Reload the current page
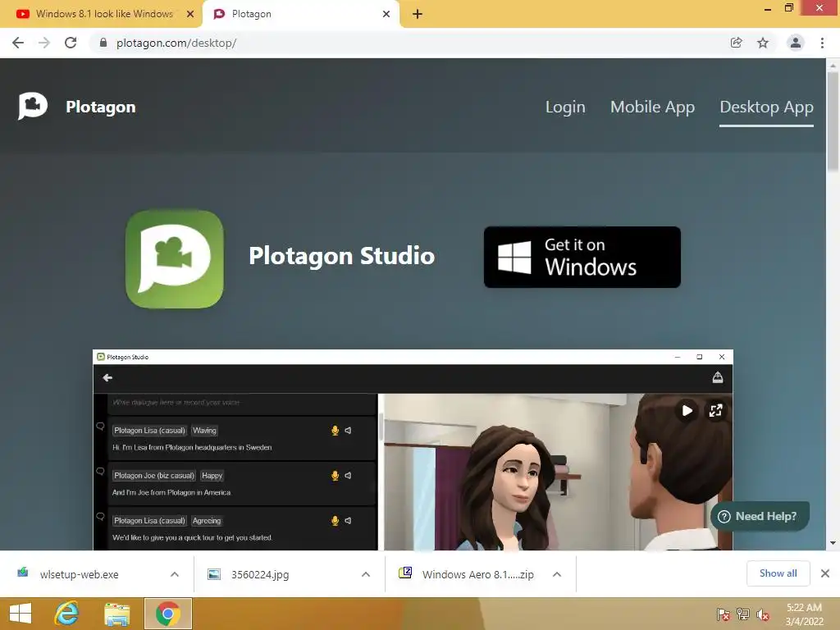840x630 pixels. (x=71, y=43)
